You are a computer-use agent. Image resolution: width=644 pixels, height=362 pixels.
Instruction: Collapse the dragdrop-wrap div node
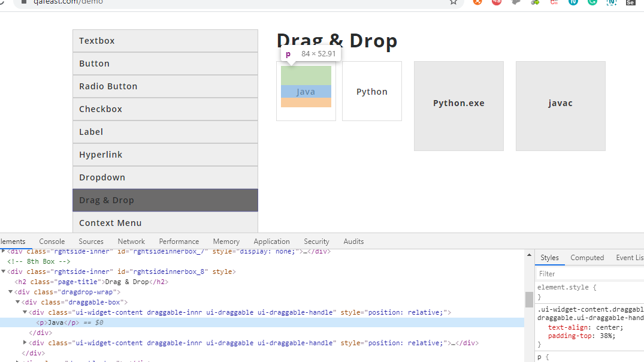point(11,292)
